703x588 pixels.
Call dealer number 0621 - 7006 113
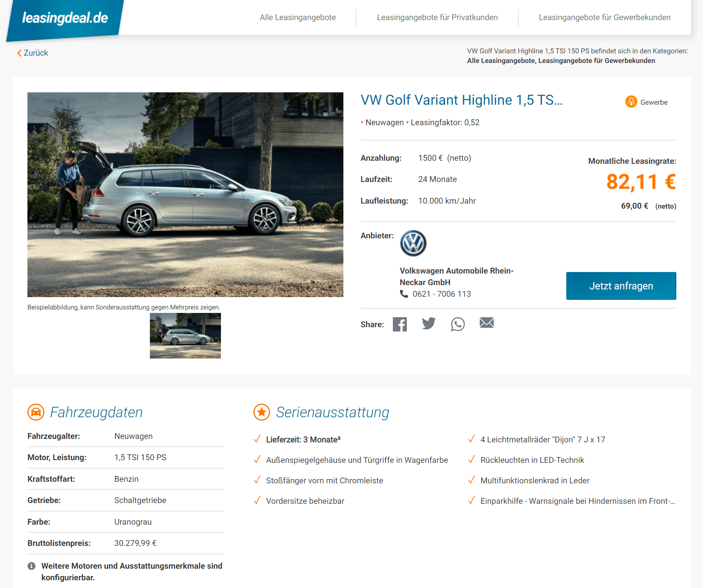pos(441,294)
